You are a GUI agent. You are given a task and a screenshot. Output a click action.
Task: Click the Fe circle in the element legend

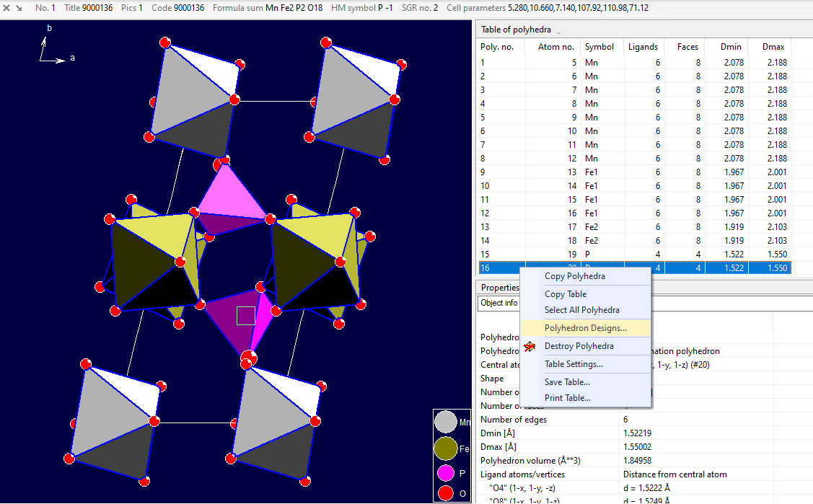coord(446,447)
